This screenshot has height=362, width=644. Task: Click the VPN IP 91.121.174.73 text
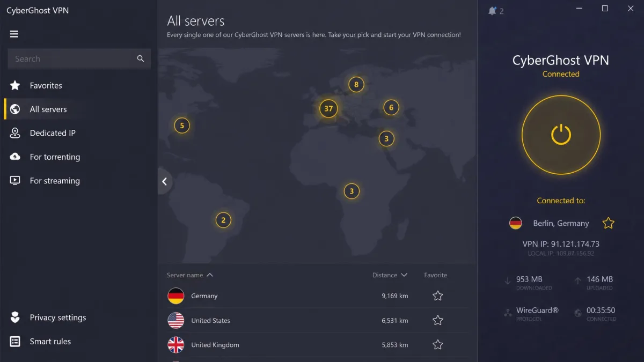click(x=561, y=244)
